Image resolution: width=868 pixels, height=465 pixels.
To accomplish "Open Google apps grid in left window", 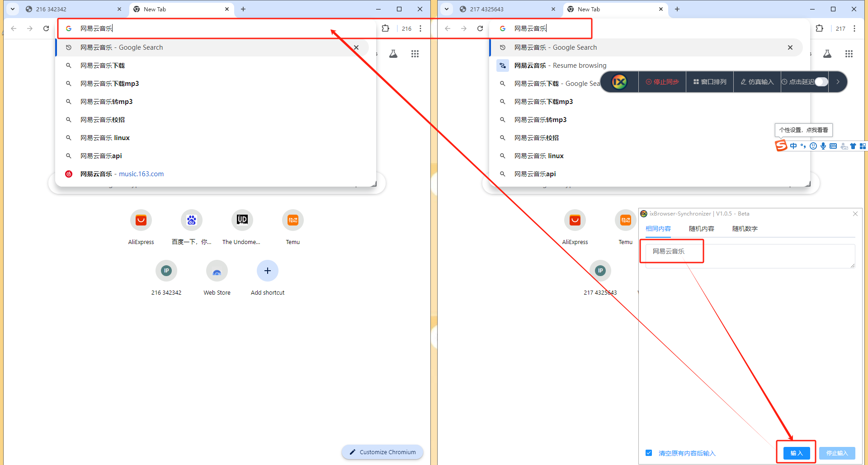I will pyautogui.click(x=415, y=54).
